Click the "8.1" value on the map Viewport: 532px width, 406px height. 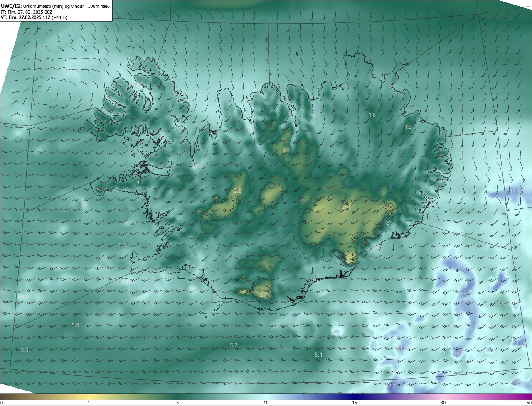128,223
